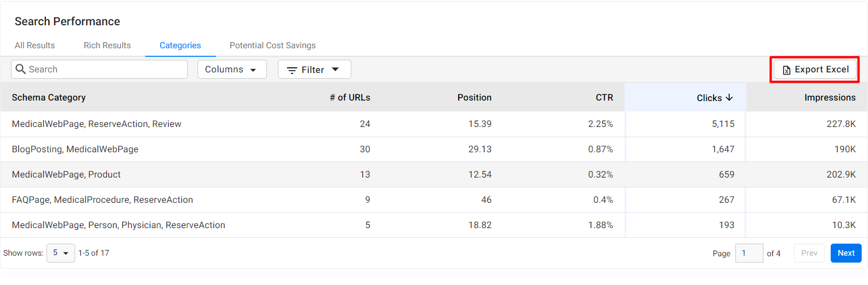Open the Rich Results tab
The width and height of the screenshot is (868, 285).
tap(107, 45)
